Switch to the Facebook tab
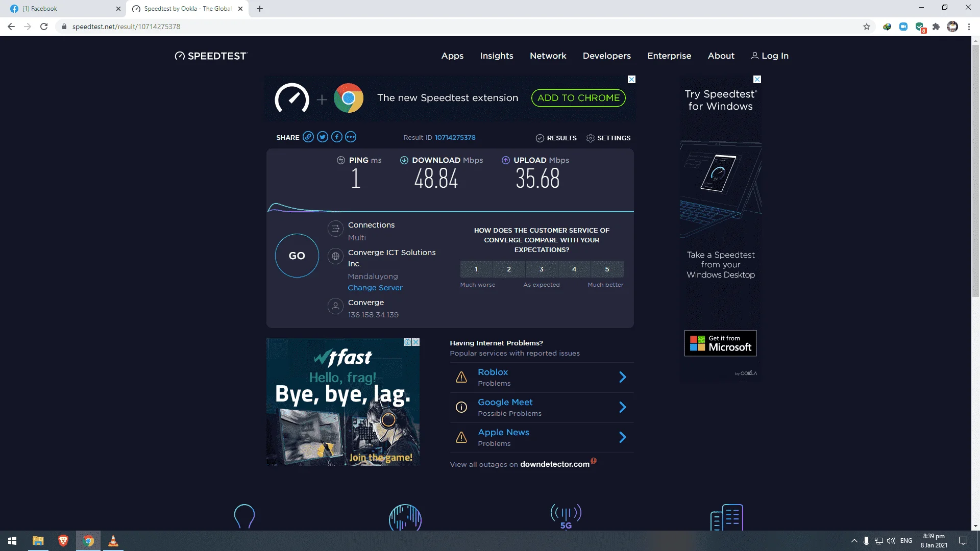This screenshot has width=980, height=551. tap(64, 9)
